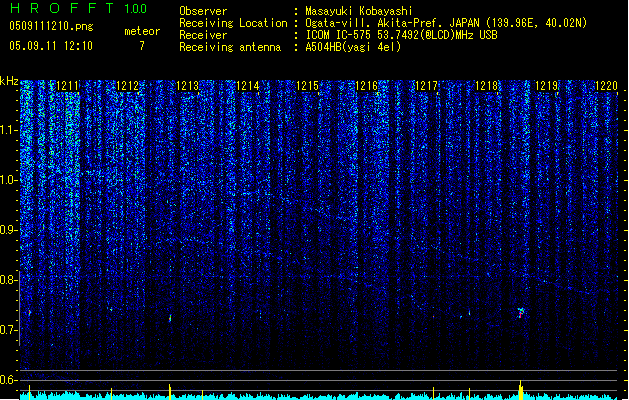
Task: Click the Receiving antenna label
Action: pyautogui.click(x=230, y=47)
